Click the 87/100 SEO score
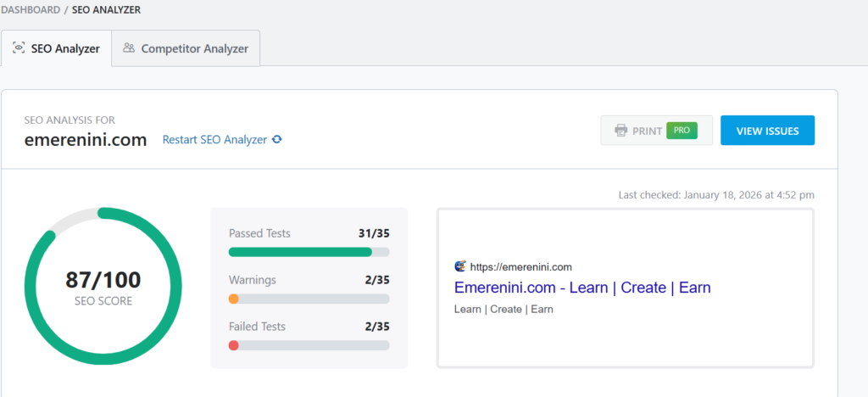Viewport: 868px width, 397px height. (x=103, y=280)
